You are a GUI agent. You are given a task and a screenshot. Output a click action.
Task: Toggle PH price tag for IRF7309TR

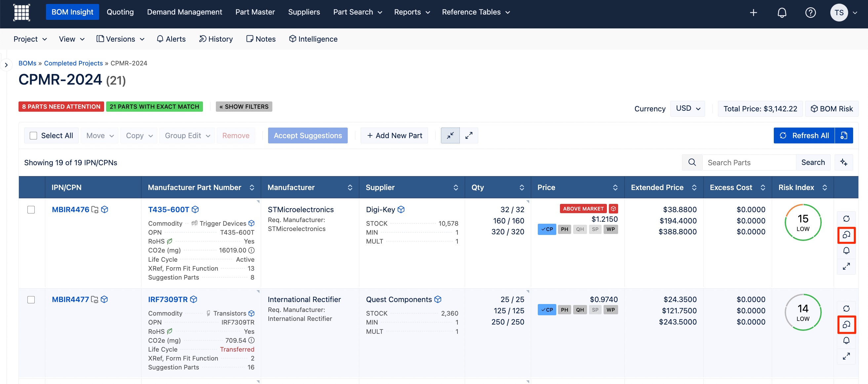point(565,310)
